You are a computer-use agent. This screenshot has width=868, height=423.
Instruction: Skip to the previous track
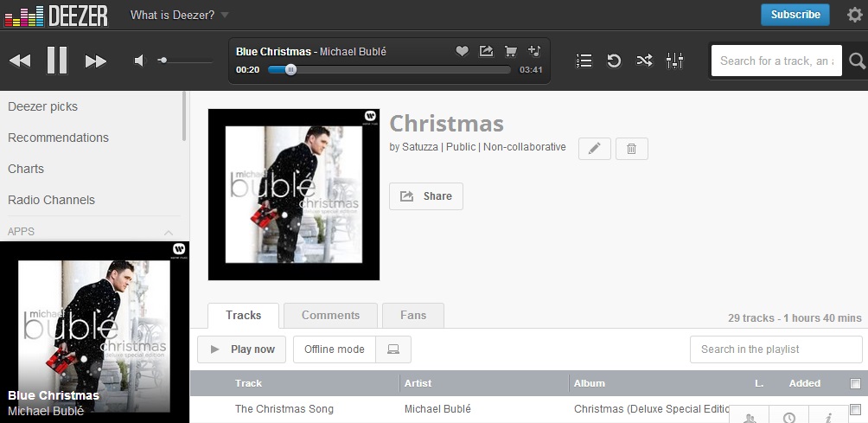click(20, 61)
